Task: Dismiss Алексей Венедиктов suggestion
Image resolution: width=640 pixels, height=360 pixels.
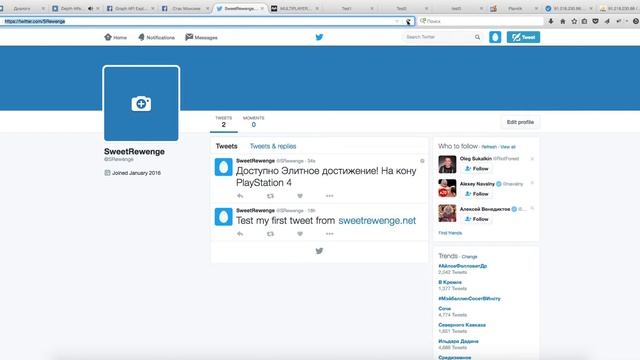Action: click(x=532, y=209)
